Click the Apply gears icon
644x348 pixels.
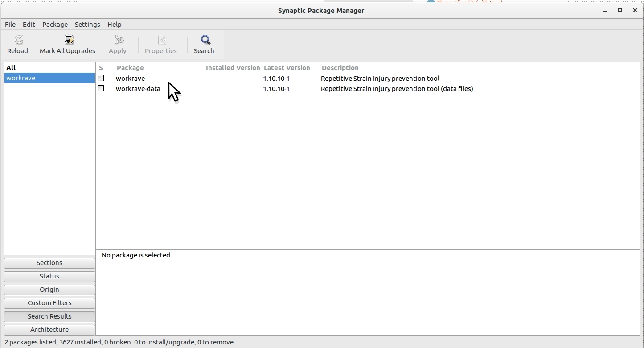(x=118, y=40)
